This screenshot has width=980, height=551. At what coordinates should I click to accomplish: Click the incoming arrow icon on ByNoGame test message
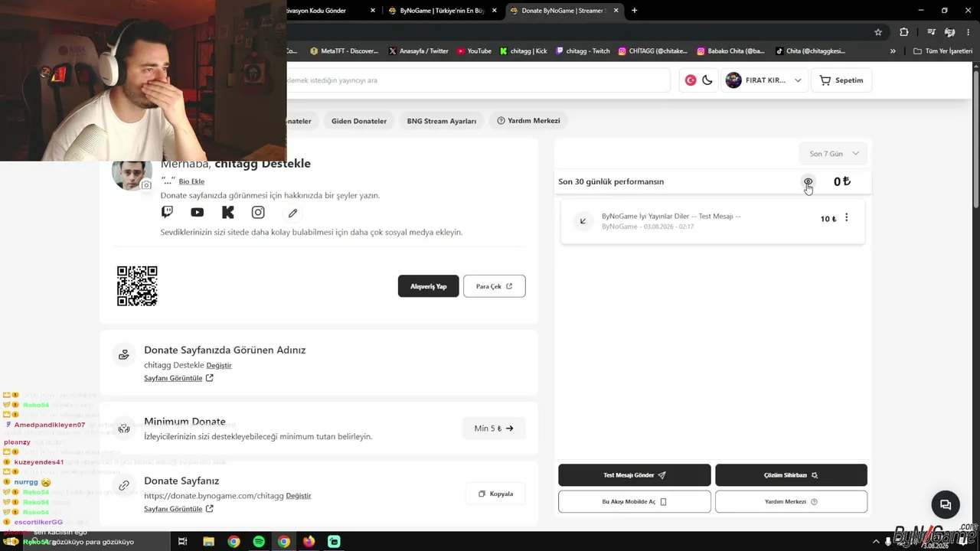[x=583, y=221]
